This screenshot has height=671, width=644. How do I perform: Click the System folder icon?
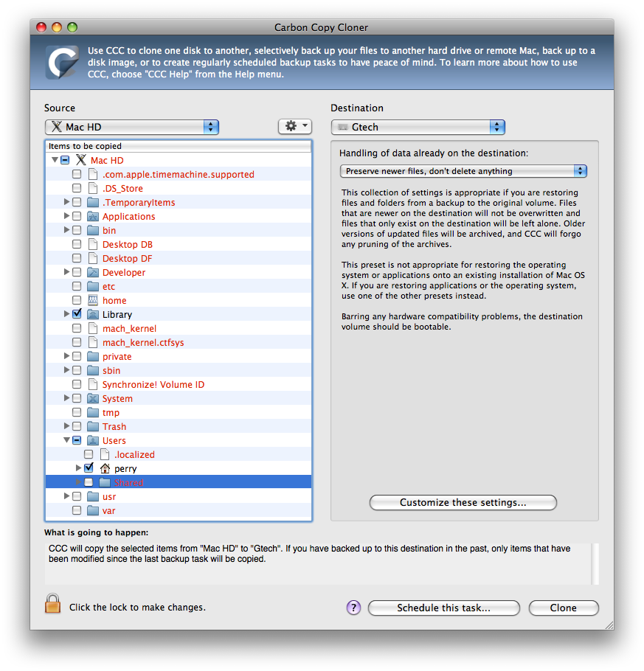coord(93,398)
